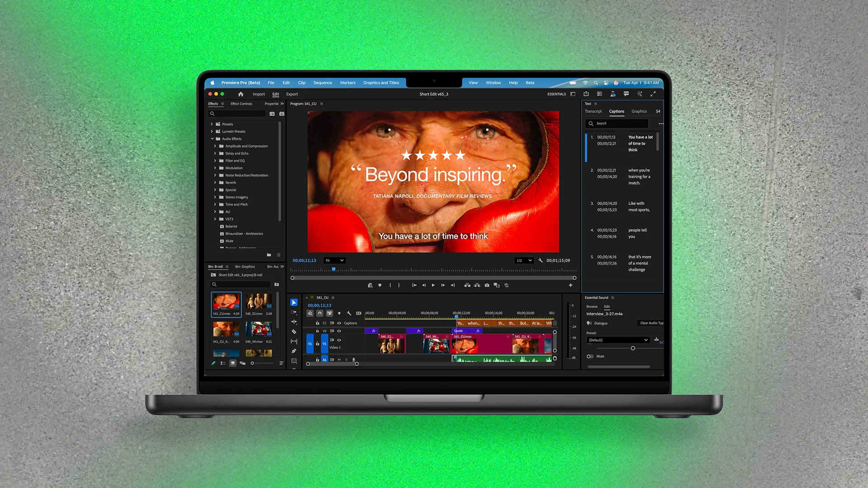Mute the A1 audio track with the M button
The image size is (868, 488).
click(x=339, y=360)
